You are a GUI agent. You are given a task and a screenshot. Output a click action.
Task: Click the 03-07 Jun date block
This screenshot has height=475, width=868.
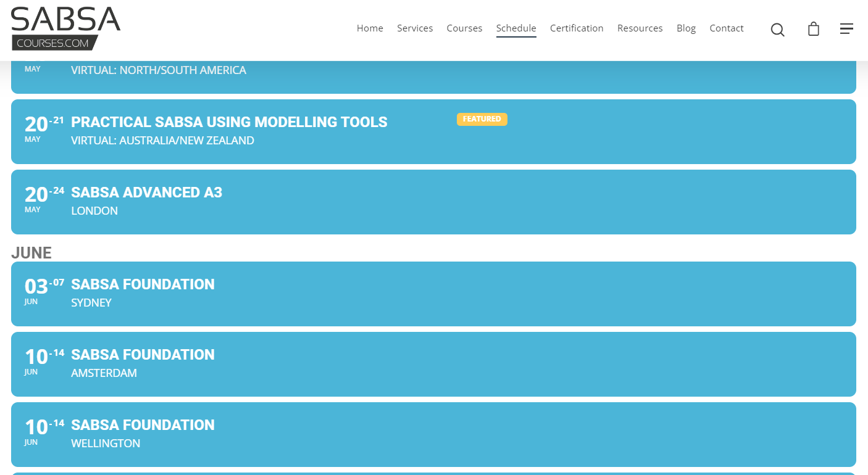click(x=44, y=291)
